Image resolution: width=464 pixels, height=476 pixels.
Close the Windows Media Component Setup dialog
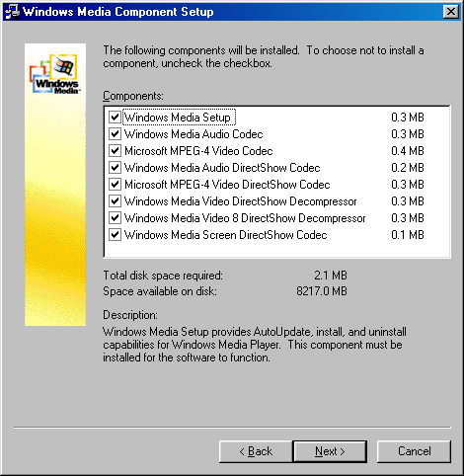pos(451,12)
